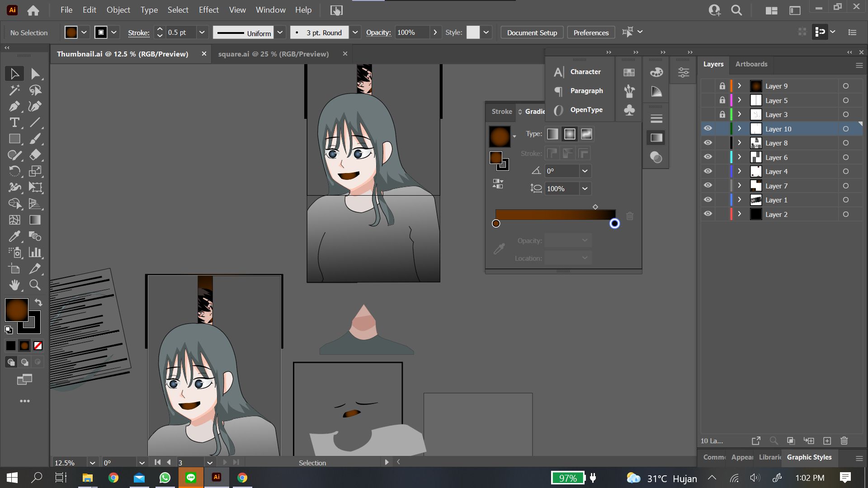Select the Paintbrush tool

click(x=35, y=139)
